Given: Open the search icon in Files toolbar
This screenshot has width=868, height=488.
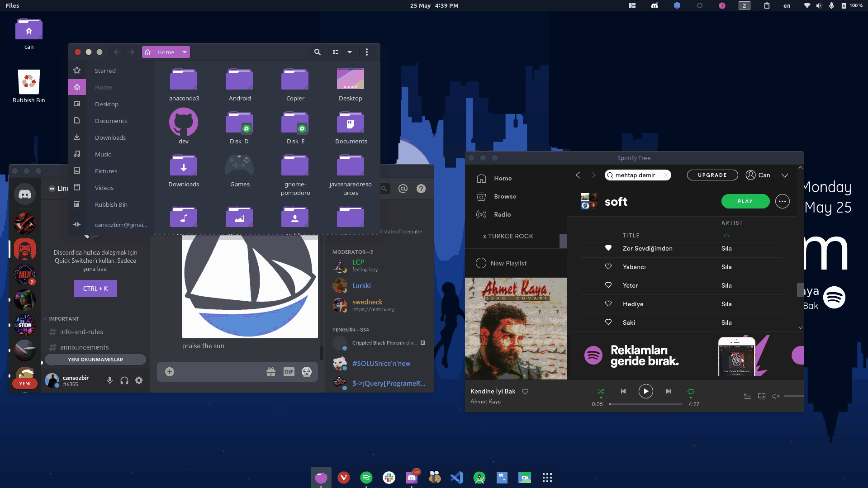Looking at the screenshot, I should (x=317, y=52).
